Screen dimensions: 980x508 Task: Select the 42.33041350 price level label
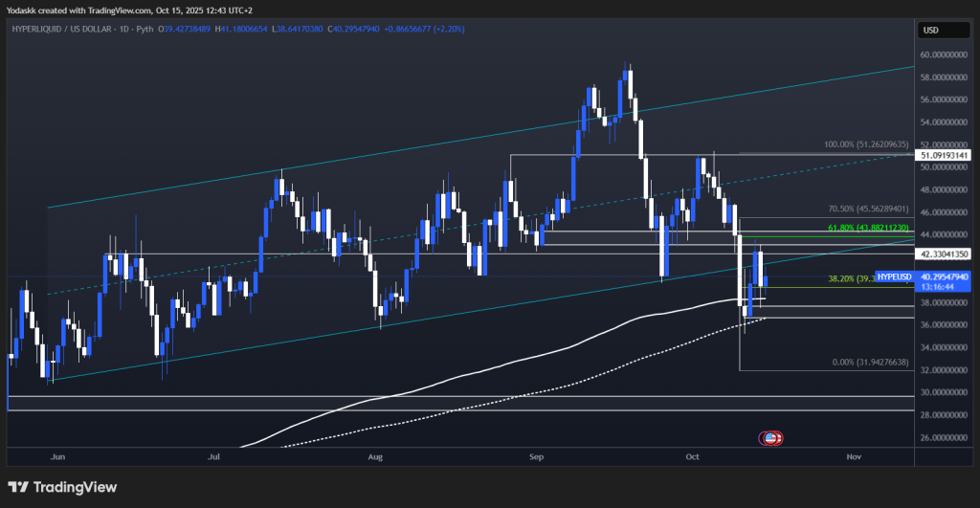point(945,254)
